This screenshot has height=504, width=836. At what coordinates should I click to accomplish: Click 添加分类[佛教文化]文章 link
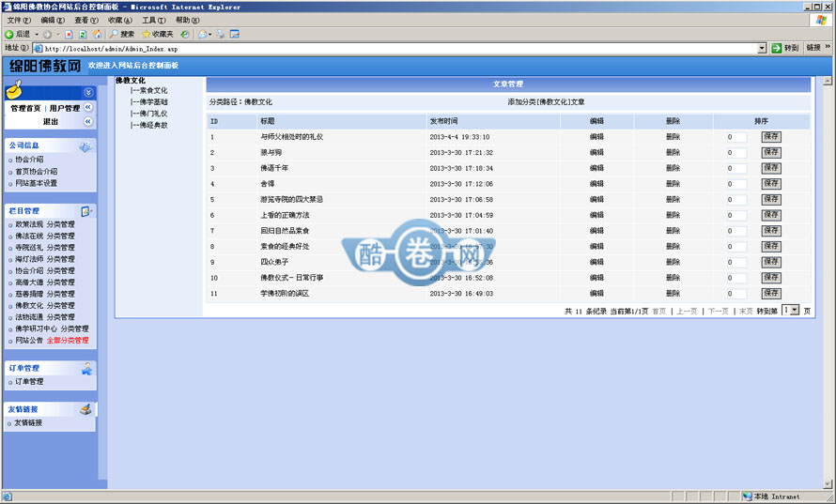click(x=546, y=102)
